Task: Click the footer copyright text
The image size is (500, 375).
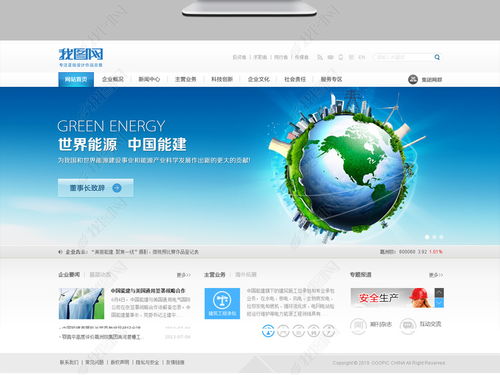Action: (x=389, y=363)
